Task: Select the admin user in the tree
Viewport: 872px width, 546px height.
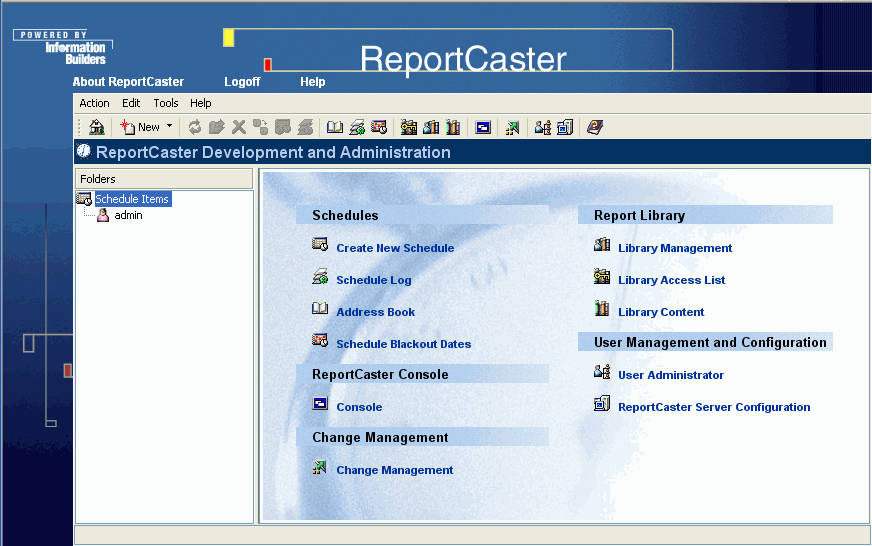Action: tap(128, 215)
